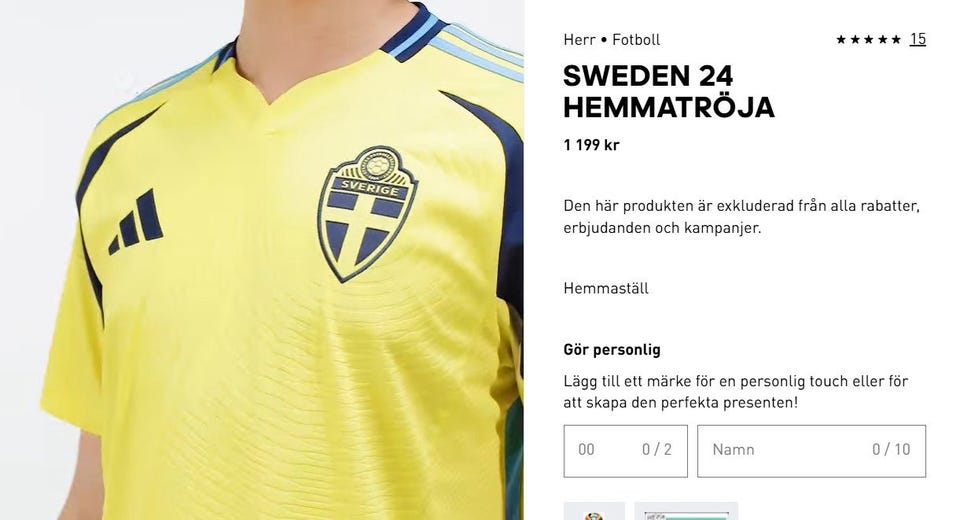The height and width of the screenshot is (520, 960).
Task: Click the Hemmaställ label
Action: tap(606, 288)
